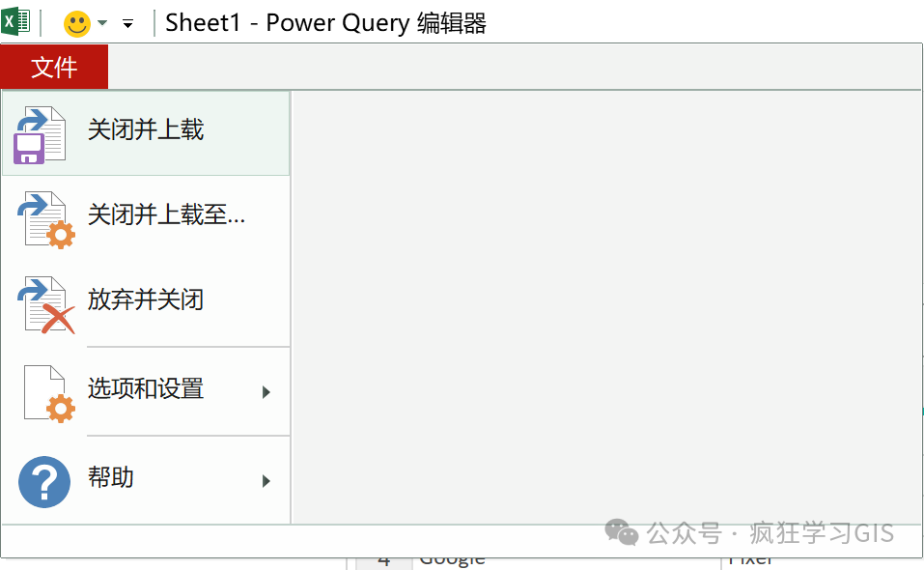Choose 放弃并关闭 menu entry
Screen dimensions: 924x570
pos(146,303)
